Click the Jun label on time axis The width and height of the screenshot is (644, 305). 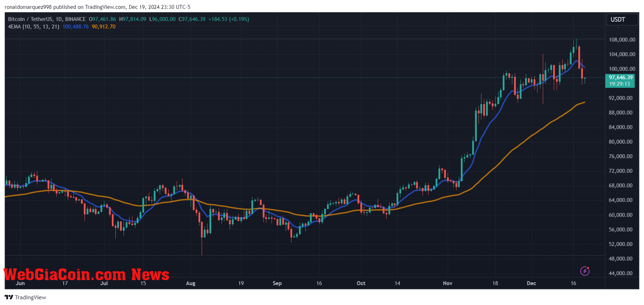pos(20,283)
